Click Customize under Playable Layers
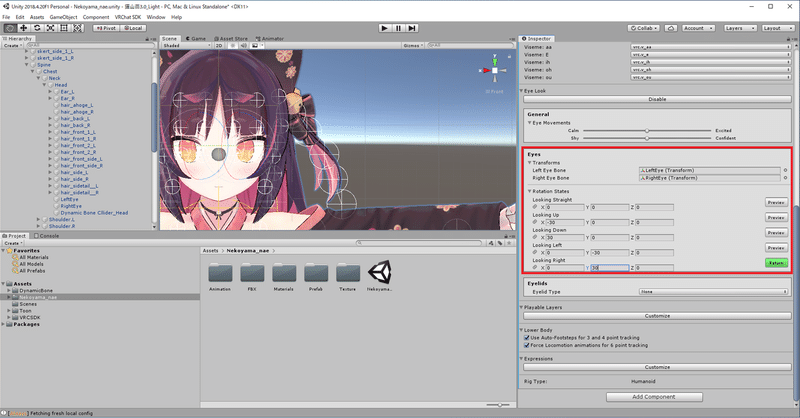The image size is (800, 418). click(x=657, y=316)
